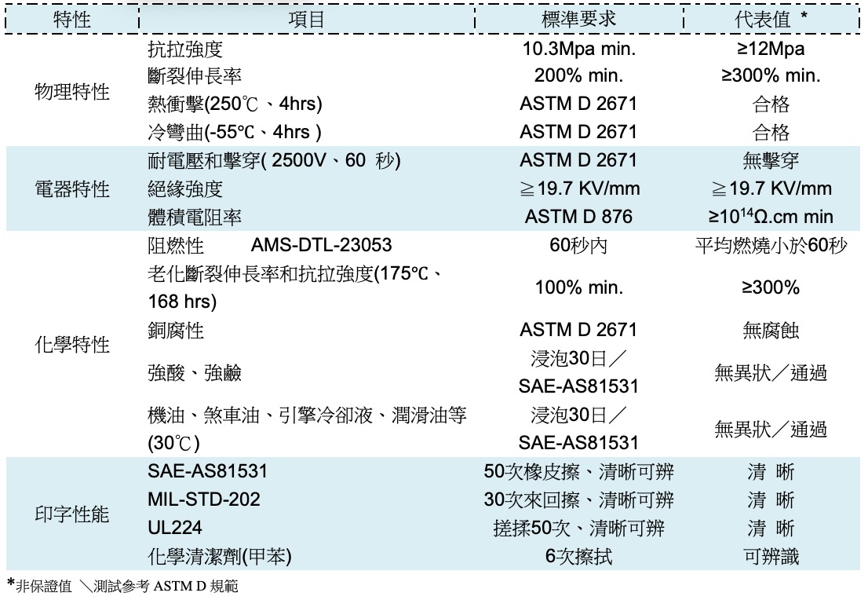Select the 電器特性 category cell
868x600 pixels.
pyautogui.click(x=71, y=188)
